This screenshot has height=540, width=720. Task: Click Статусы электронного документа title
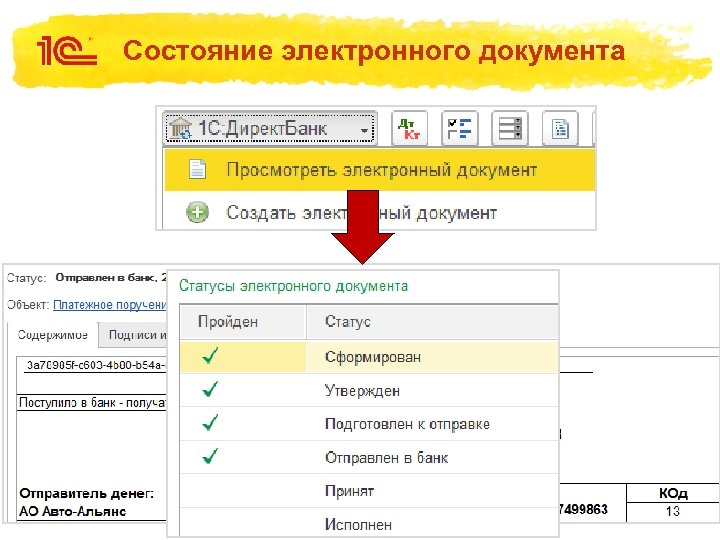click(293, 286)
